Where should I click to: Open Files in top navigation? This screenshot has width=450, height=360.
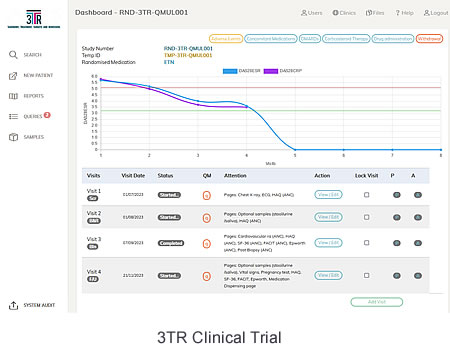[x=375, y=13]
